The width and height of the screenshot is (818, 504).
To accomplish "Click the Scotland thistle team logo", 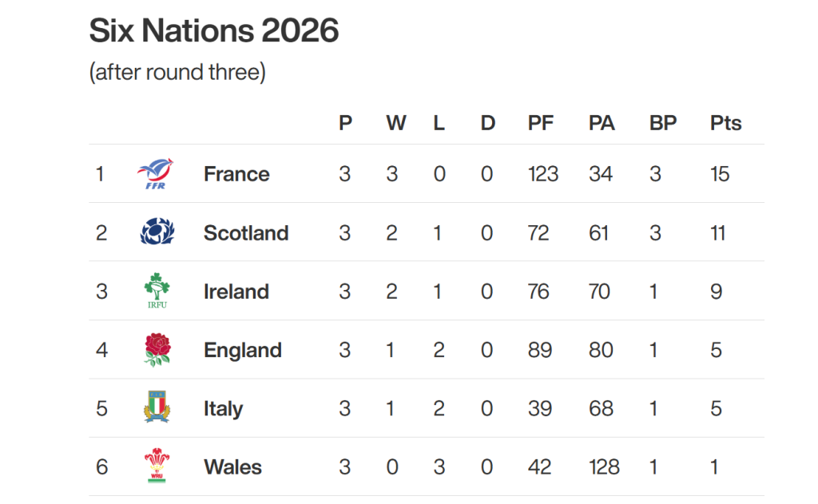I will (x=155, y=232).
